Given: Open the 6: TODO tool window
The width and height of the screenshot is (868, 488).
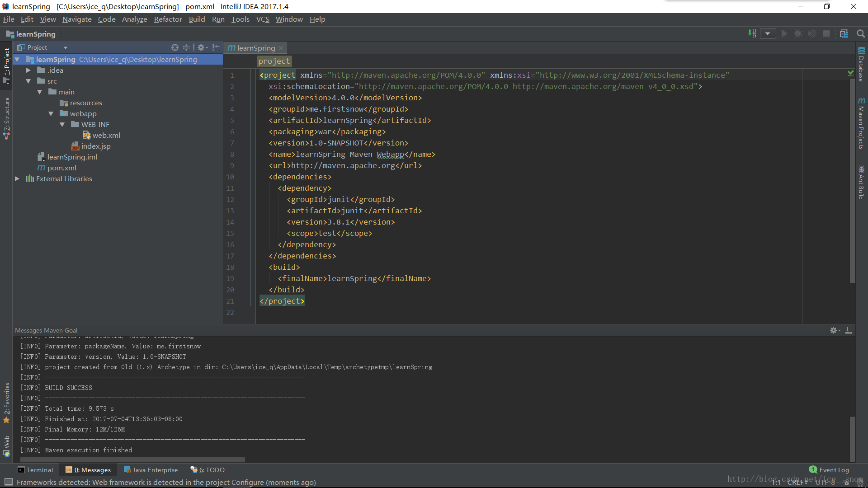Looking at the screenshot, I should click(x=208, y=470).
